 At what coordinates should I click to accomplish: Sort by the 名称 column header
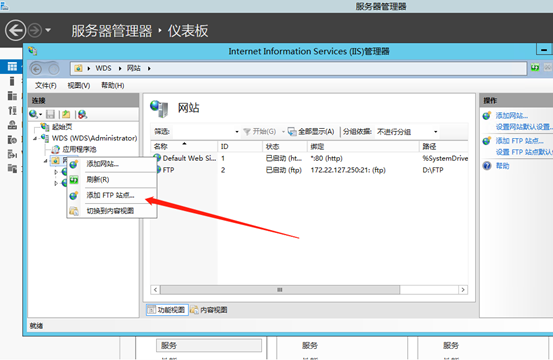(x=184, y=146)
